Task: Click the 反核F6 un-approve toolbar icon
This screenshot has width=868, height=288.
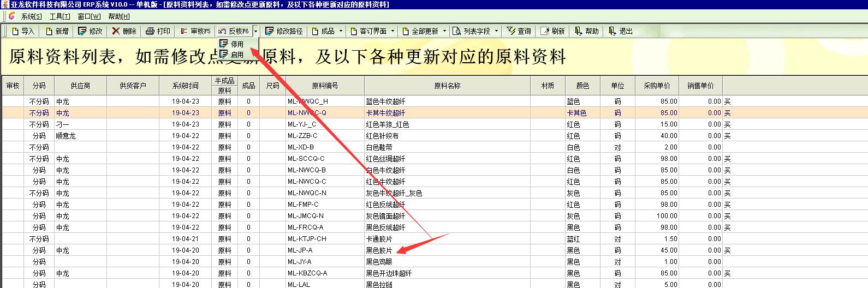Action: point(222,32)
